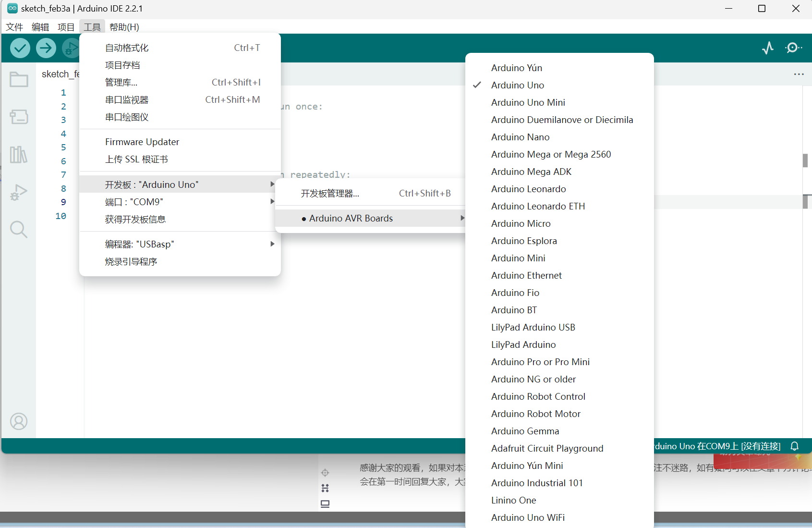Click the Arduino IDE title bar logo

[12, 8]
